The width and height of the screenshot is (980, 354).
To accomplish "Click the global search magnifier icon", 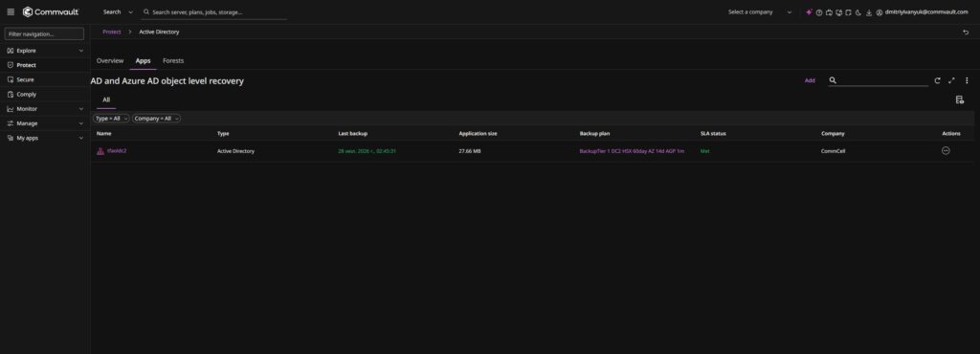I will (x=146, y=11).
